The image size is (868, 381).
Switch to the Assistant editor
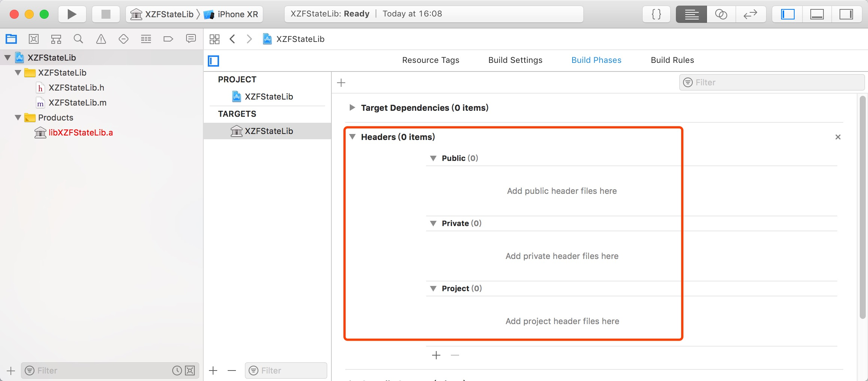tap(721, 14)
